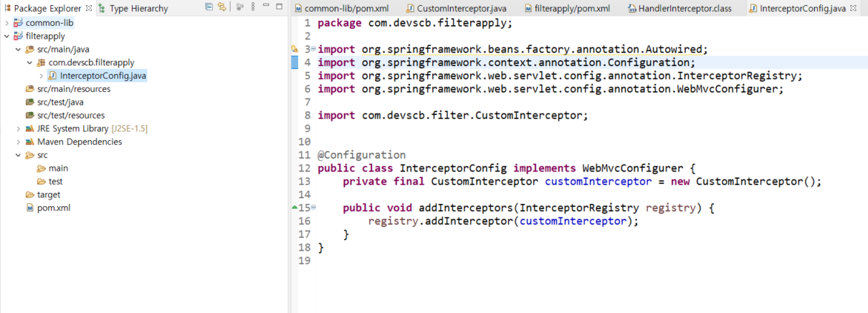
Task: Click the src/main/resources folder icon
Action: 29,89
